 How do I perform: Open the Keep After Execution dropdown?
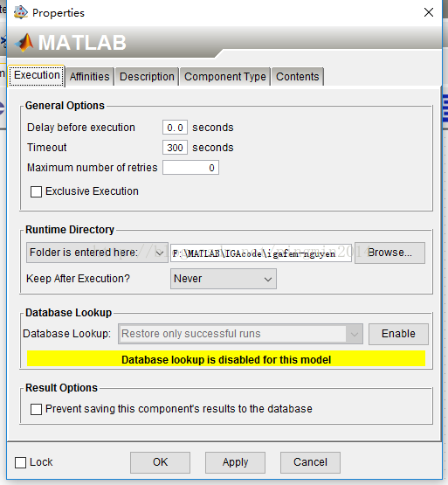click(224, 279)
